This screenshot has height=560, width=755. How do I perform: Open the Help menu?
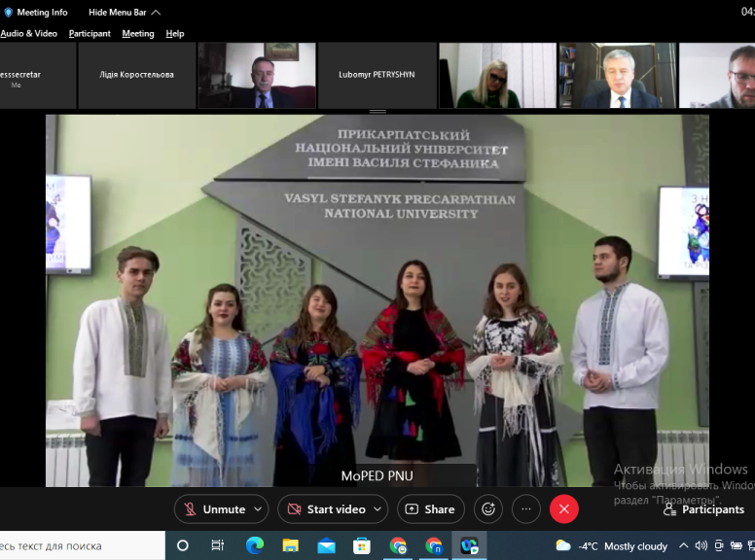pos(175,33)
